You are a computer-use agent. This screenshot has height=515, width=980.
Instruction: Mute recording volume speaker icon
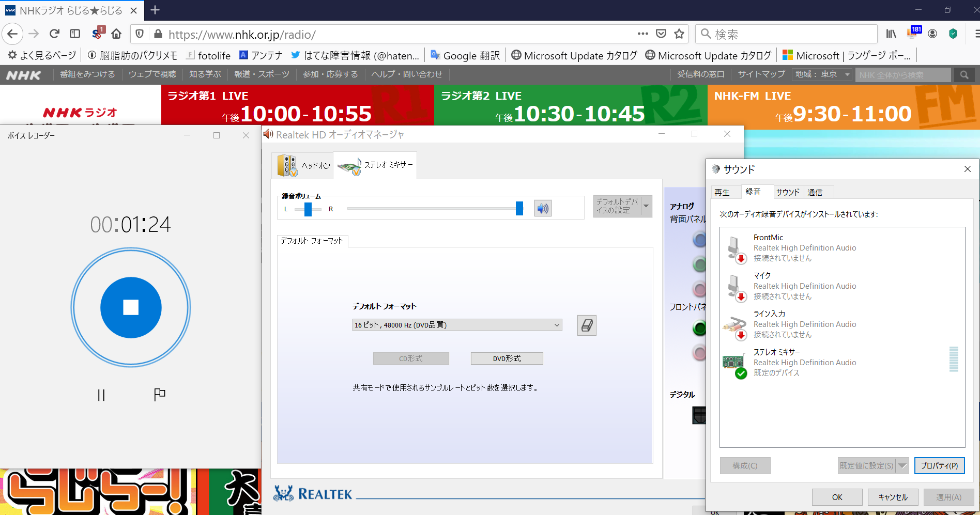tap(543, 208)
